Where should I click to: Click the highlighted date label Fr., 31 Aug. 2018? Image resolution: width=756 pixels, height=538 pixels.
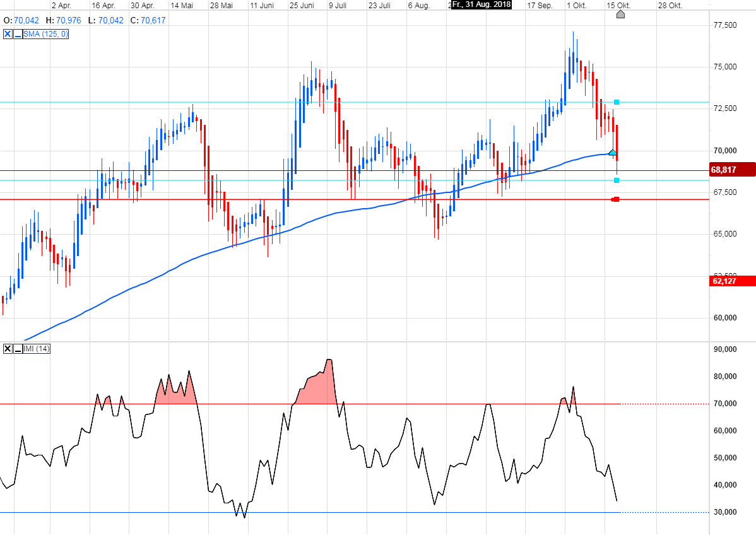click(x=481, y=4)
